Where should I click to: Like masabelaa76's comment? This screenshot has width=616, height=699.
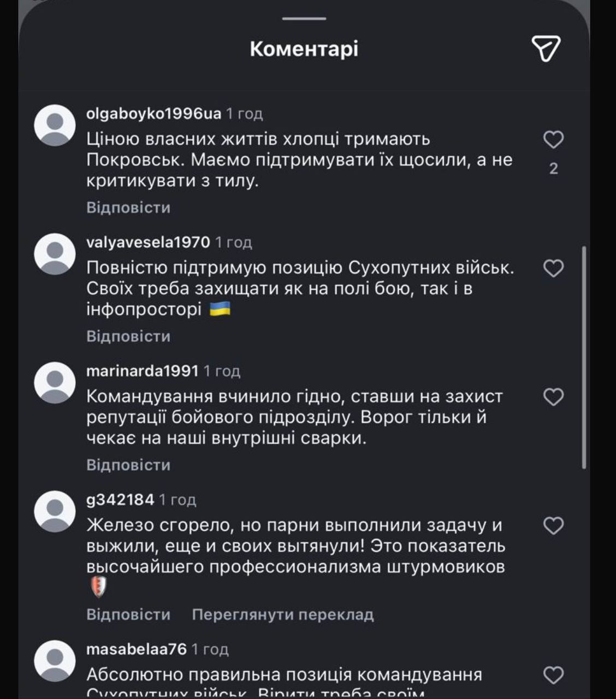click(x=553, y=676)
